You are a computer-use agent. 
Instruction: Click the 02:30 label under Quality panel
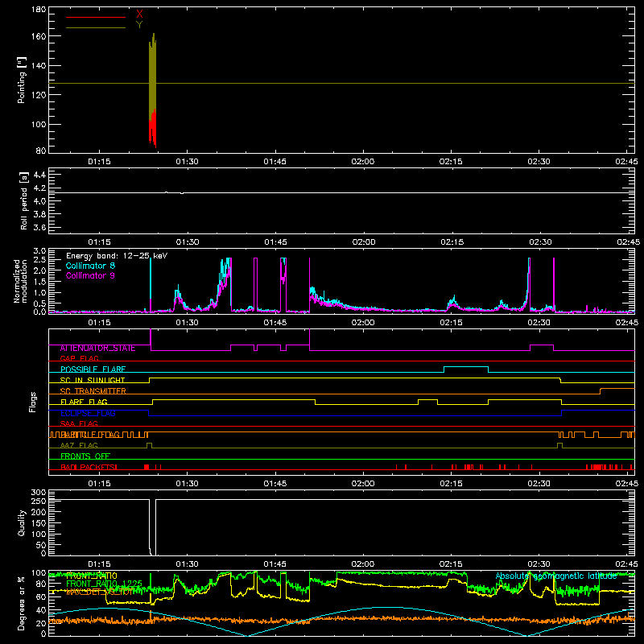[x=539, y=564]
